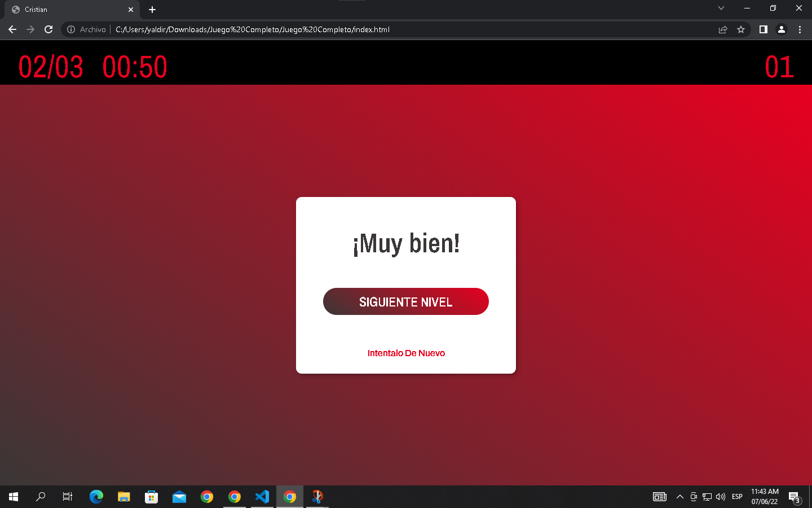Open File Explorer from the taskbar
The image size is (812, 508).
click(124, 497)
